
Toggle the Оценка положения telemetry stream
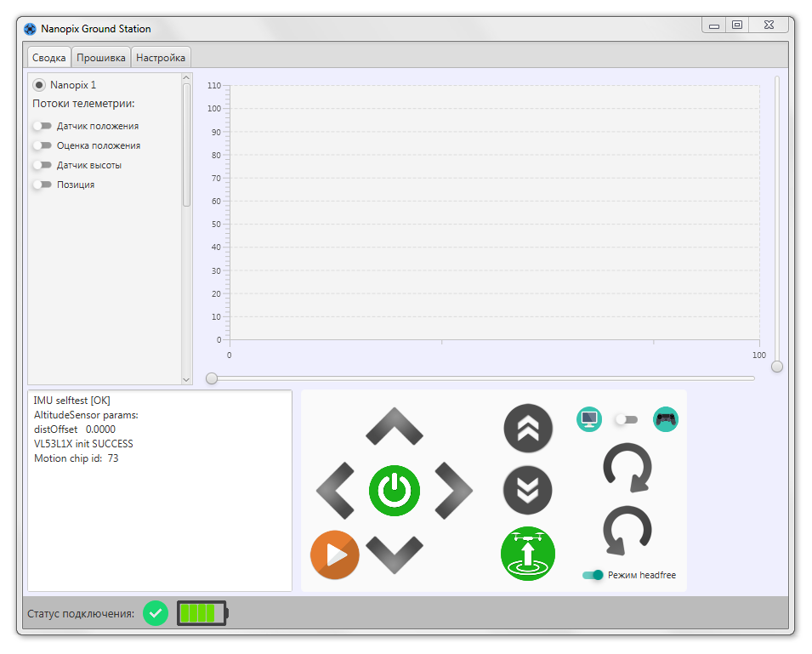click(43, 145)
